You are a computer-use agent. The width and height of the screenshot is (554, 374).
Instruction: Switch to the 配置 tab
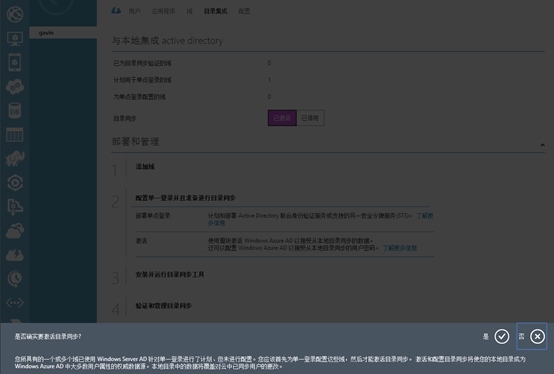[x=244, y=11]
